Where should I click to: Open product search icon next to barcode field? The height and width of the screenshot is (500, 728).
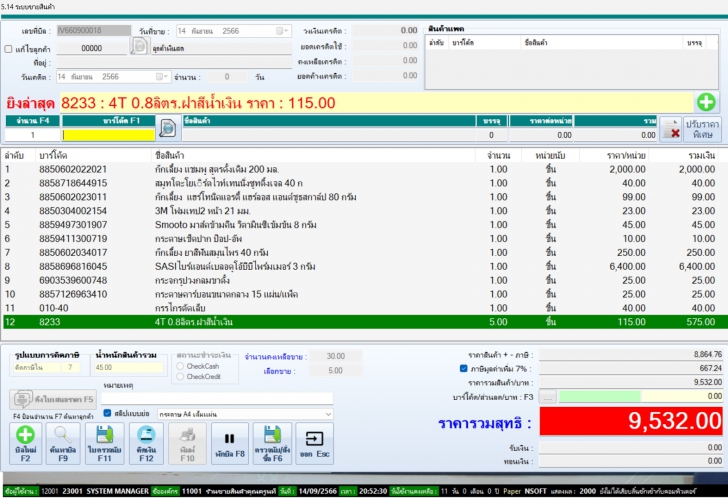(x=168, y=128)
